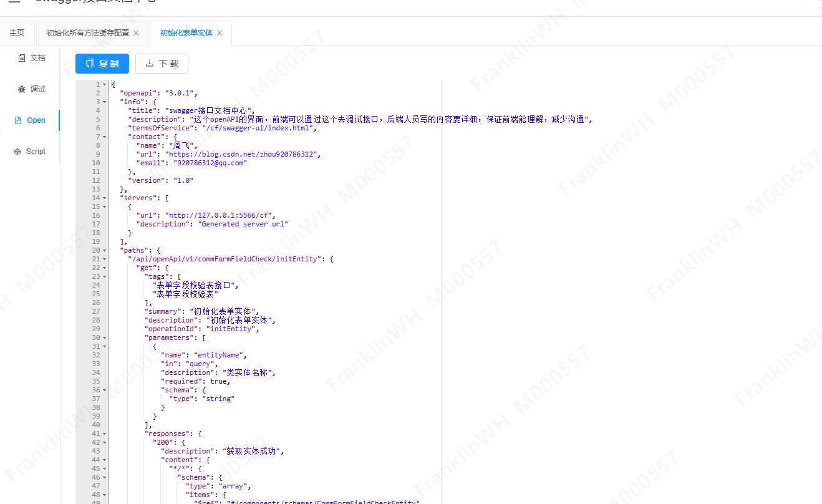822x504 pixels.
Task: Collapse the "200" response at line 42
Action: point(105,442)
